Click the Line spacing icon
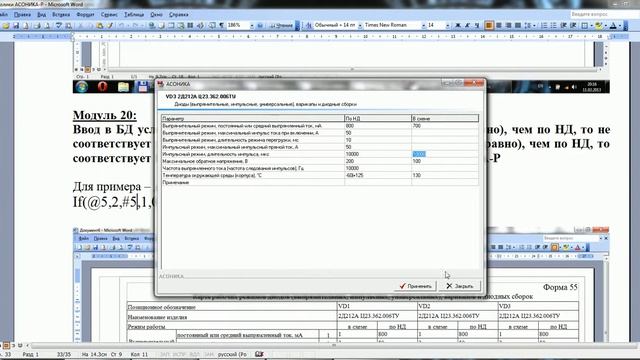 click(528, 26)
